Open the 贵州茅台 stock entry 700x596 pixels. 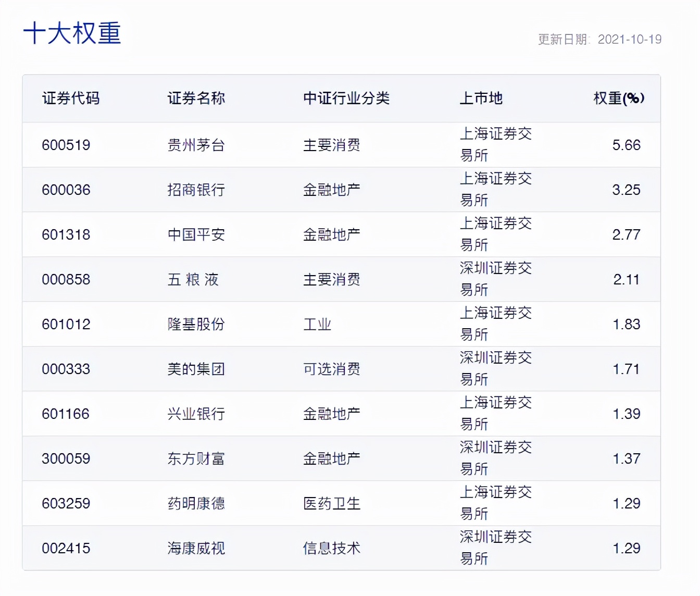coord(195,145)
